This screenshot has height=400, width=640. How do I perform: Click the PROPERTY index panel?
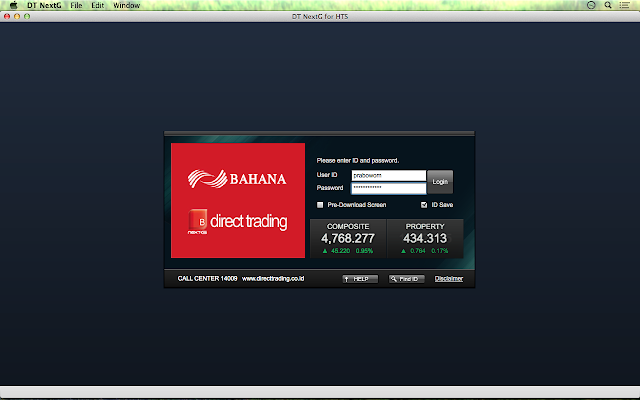(425, 238)
